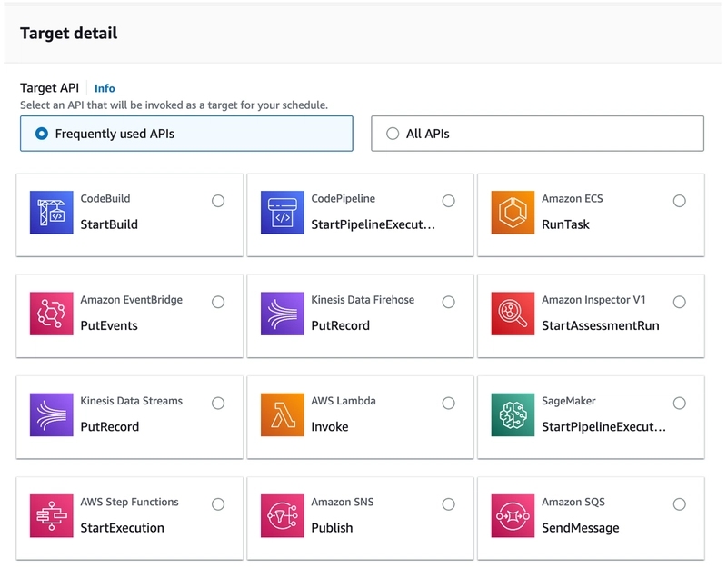Image resolution: width=727 pixels, height=588 pixels.
Task: Click the orange Amazon ECS icon
Action: point(513,213)
